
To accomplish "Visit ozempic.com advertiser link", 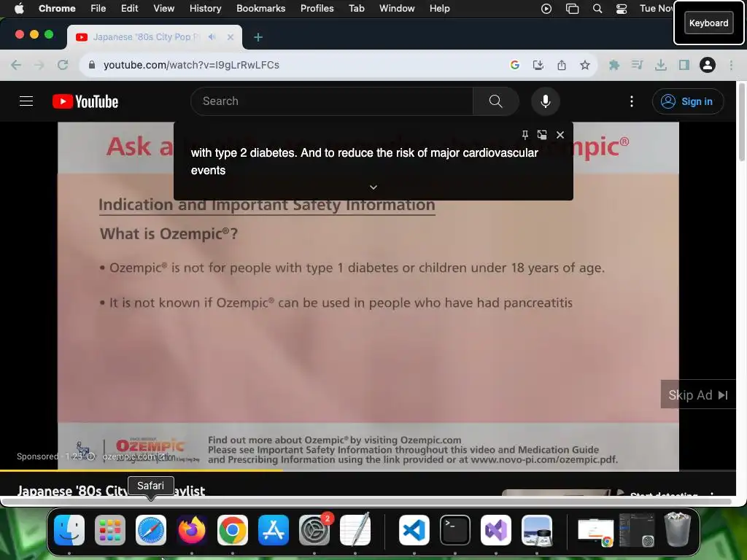I will pos(133,456).
